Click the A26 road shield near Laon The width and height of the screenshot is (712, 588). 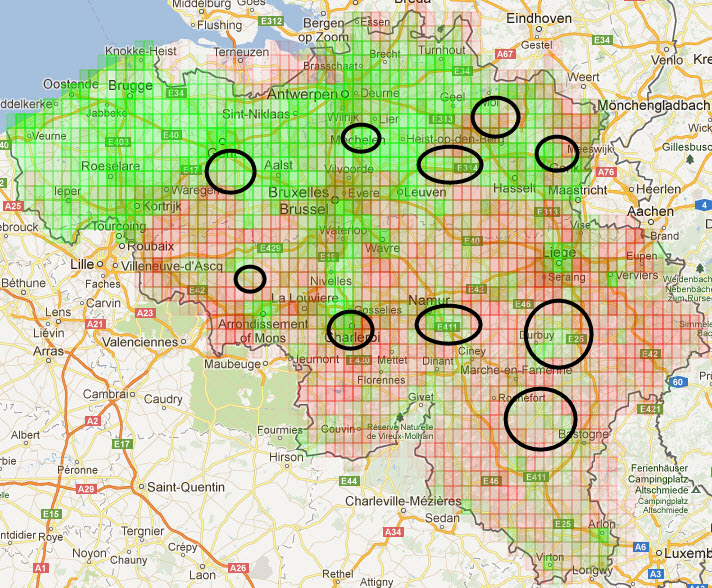(x=237, y=569)
